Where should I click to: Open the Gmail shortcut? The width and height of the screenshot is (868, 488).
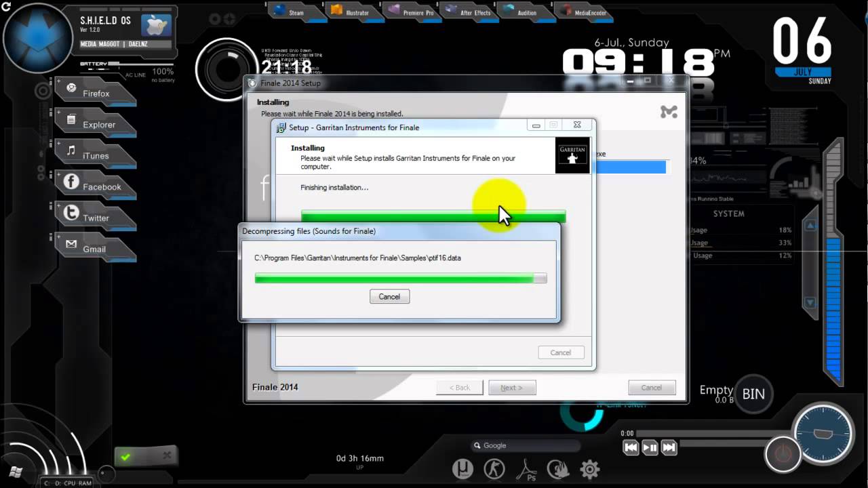tap(95, 249)
